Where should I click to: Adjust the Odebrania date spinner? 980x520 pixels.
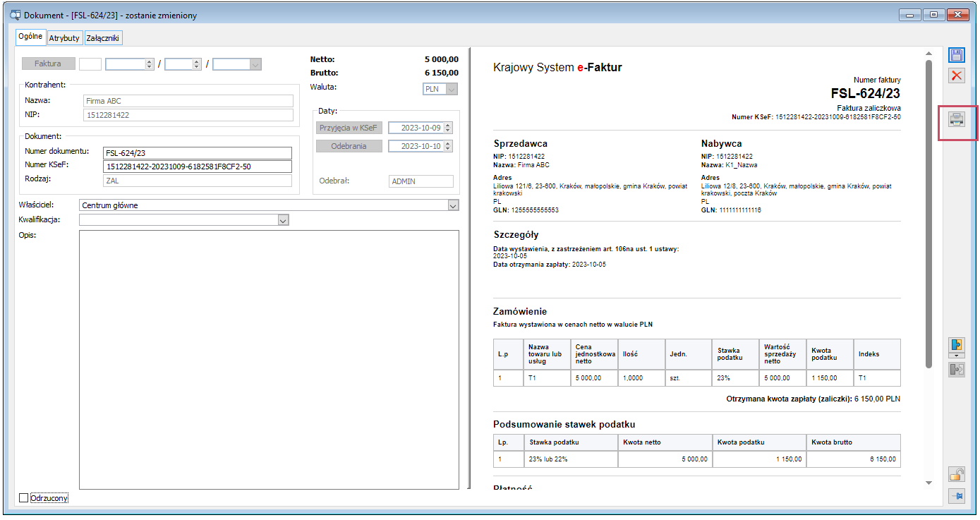(x=448, y=146)
